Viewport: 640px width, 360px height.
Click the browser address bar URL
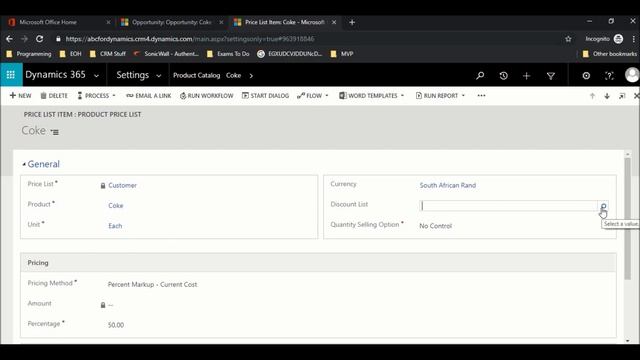pos(190,39)
